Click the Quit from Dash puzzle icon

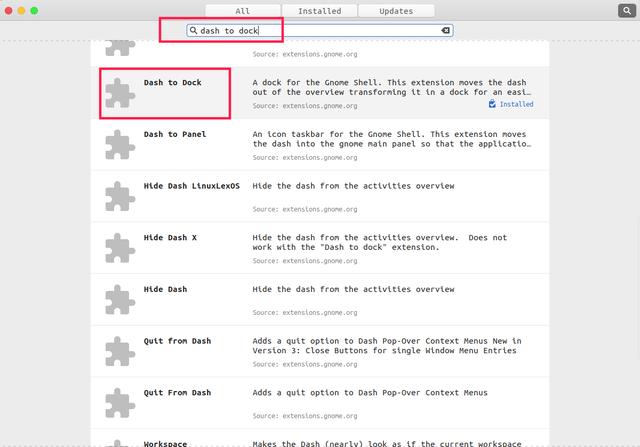click(120, 351)
